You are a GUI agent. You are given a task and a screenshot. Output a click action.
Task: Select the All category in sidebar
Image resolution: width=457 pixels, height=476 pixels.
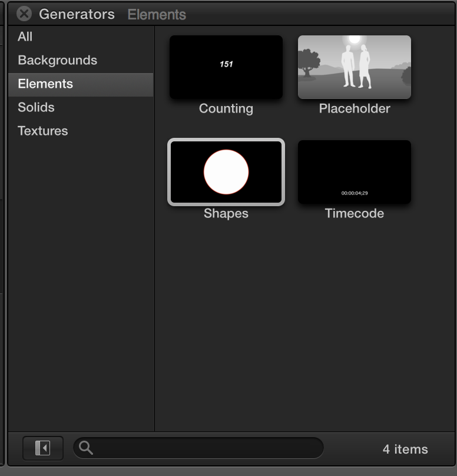point(25,37)
